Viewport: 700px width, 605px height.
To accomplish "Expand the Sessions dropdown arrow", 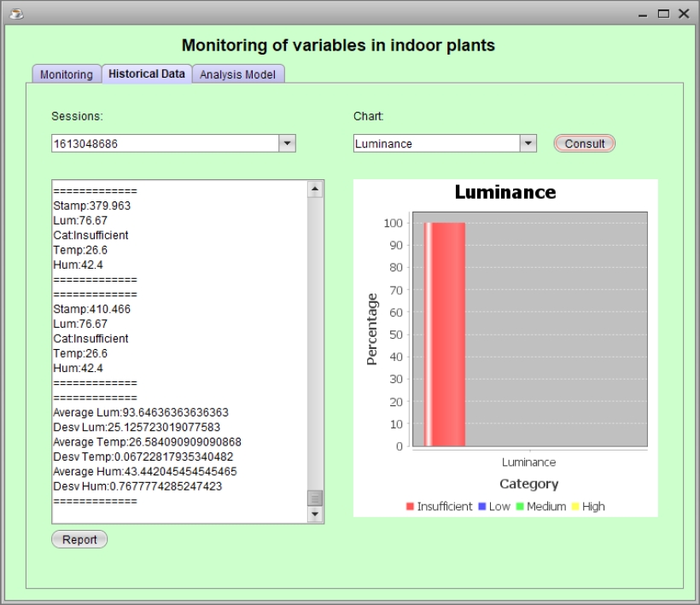I will (x=288, y=143).
